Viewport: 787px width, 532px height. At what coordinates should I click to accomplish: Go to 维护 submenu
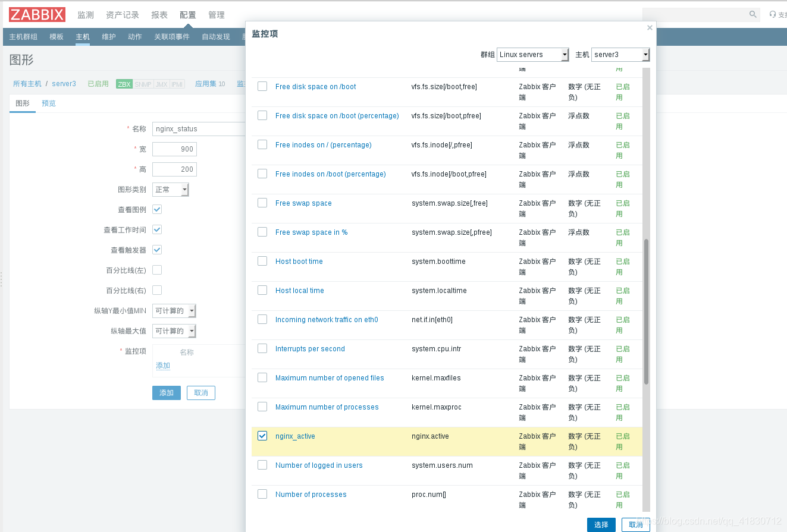[x=109, y=37]
